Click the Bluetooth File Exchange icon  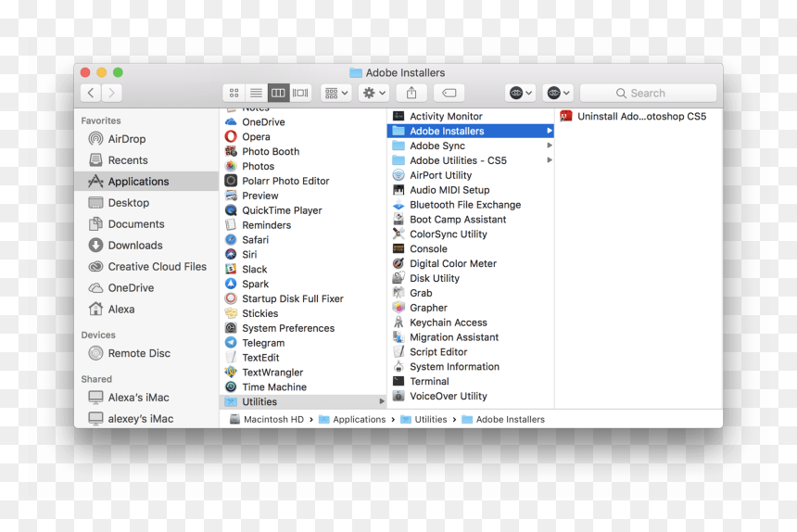click(x=398, y=205)
